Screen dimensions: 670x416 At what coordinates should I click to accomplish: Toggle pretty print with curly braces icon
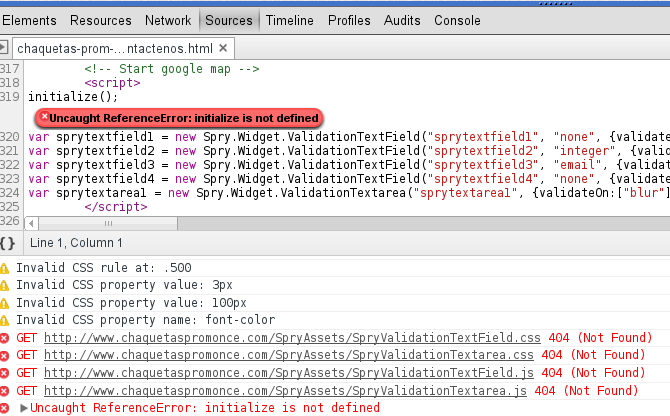pyautogui.click(x=7, y=243)
